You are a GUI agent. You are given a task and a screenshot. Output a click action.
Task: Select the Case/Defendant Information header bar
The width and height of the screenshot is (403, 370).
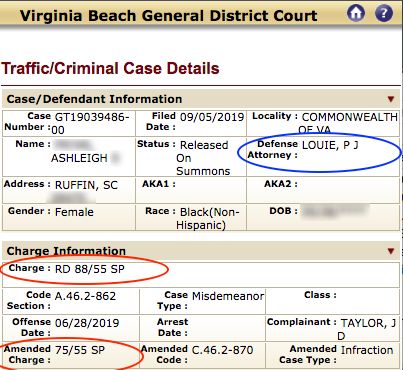click(x=201, y=99)
